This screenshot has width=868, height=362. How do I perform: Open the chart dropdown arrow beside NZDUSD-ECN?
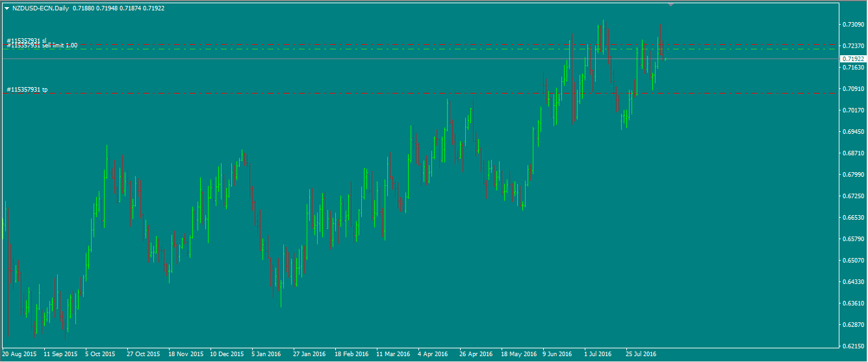(x=6, y=8)
